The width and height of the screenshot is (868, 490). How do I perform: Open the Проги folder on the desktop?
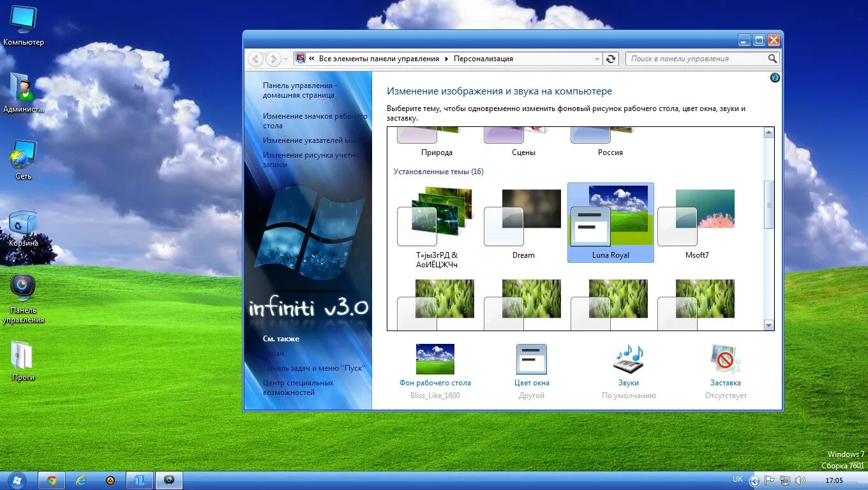click(x=23, y=360)
